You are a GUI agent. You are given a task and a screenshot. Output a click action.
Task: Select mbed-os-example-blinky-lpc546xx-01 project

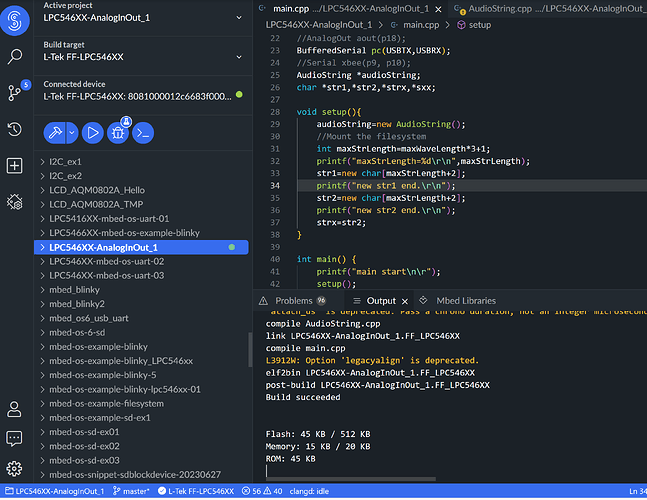pos(143,389)
